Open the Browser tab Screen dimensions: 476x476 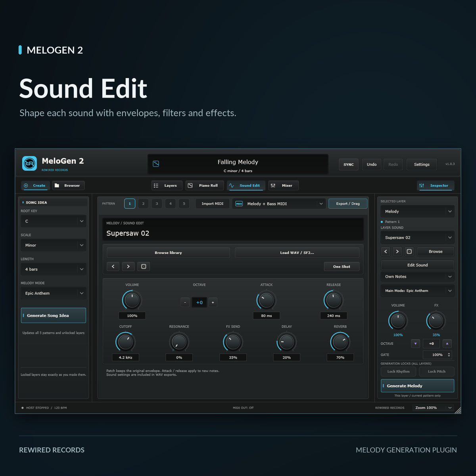[68, 185]
